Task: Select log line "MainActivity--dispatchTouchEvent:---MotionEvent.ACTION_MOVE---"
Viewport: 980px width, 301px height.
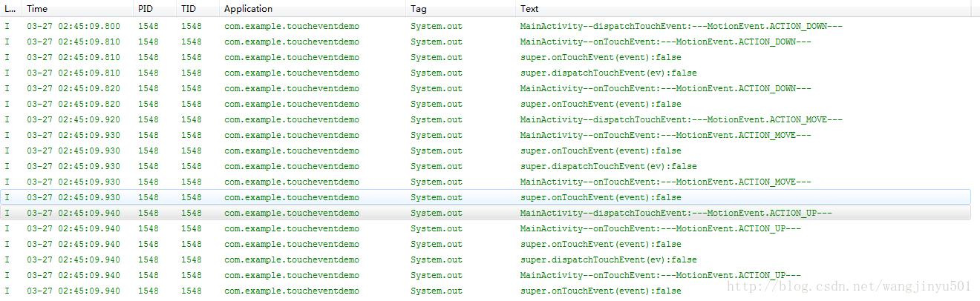Action: (486, 119)
